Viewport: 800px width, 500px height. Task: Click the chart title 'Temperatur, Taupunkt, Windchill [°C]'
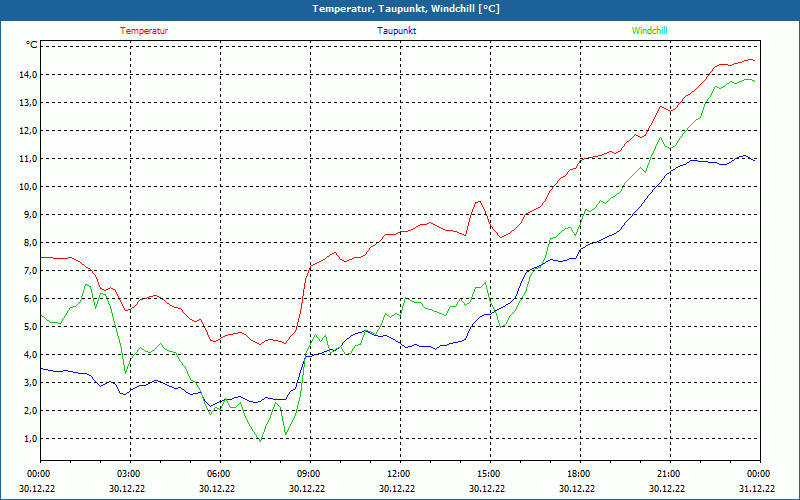406,9
